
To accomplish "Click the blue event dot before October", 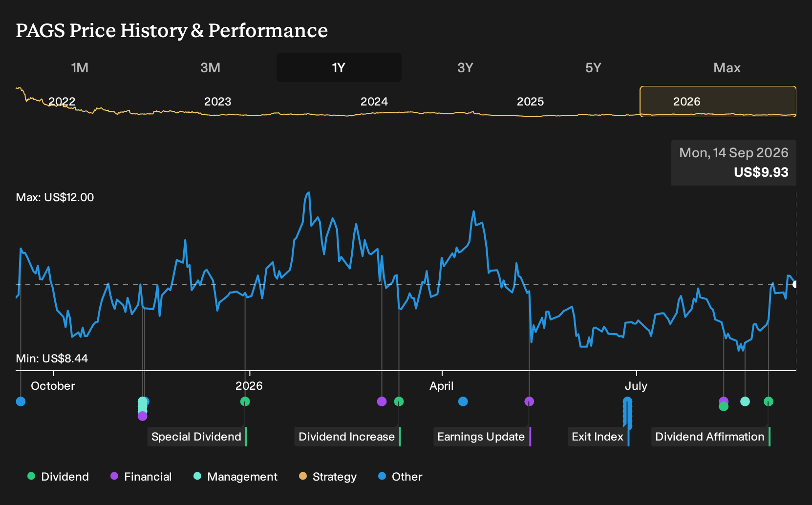I will pos(21,401).
